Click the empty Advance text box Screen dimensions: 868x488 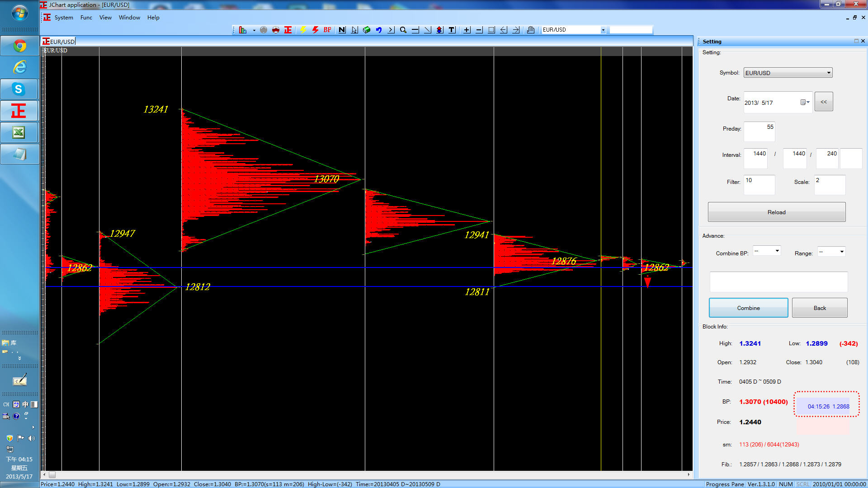pos(778,282)
